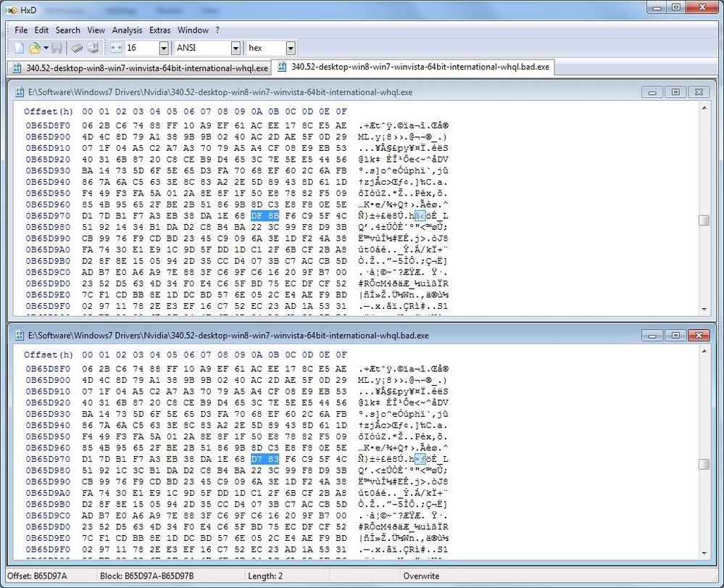Open the ANSI charset dropdown
Viewport: 724px width, 588px height.
(236, 48)
